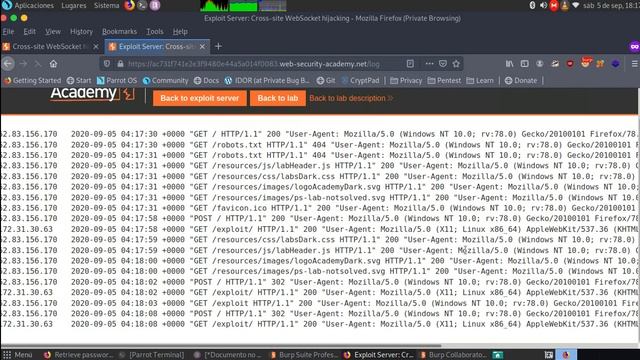
Task: Click the purple launcher icon in top panel
Action: pos(155,5)
